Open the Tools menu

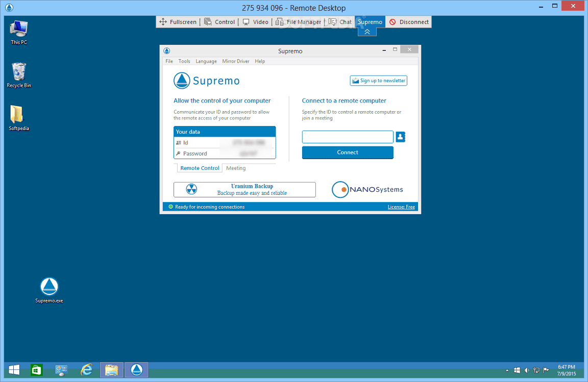tap(184, 61)
